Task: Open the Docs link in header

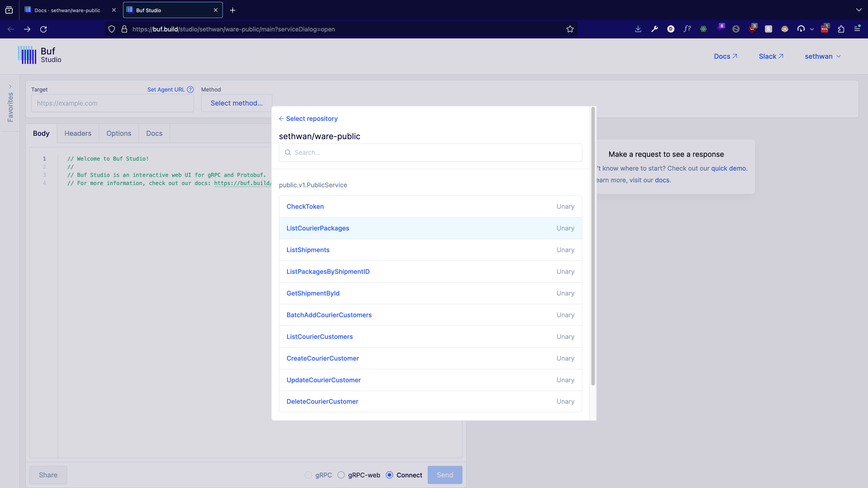Action: pyautogui.click(x=725, y=56)
